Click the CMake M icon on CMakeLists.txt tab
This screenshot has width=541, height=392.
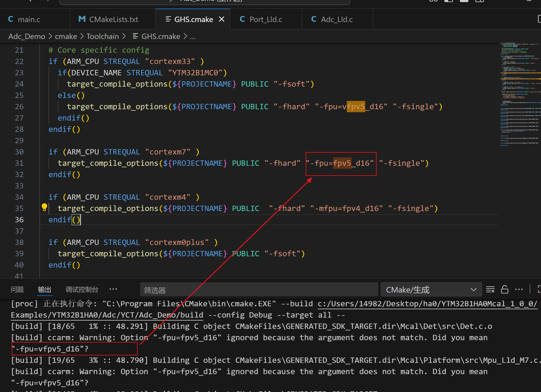click(x=82, y=19)
